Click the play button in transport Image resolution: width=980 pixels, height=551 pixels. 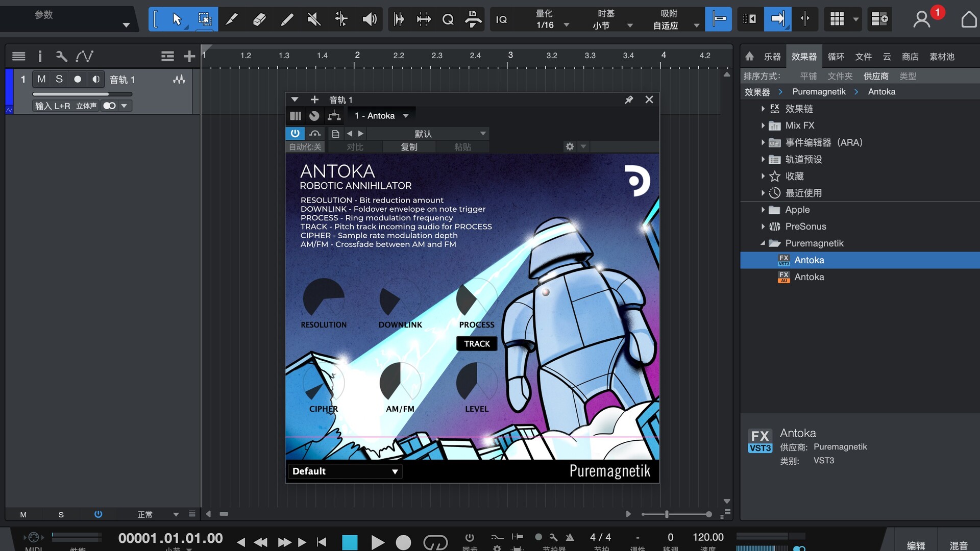coord(377,542)
